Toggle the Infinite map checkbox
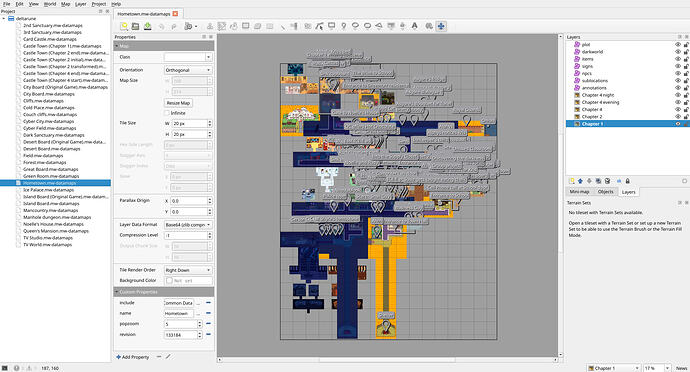The width and height of the screenshot is (690, 372). [x=167, y=113]
